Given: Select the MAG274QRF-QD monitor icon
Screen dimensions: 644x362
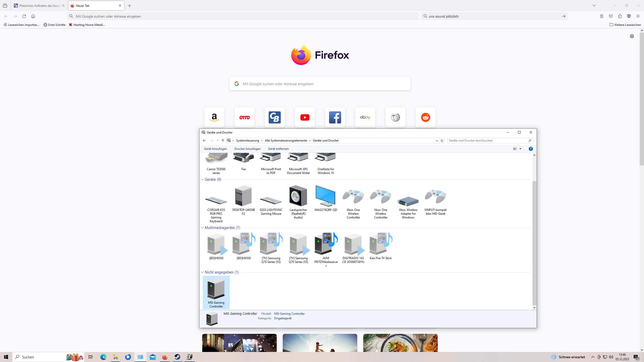Looking at the screenshot, I should [x=326, y=197].
